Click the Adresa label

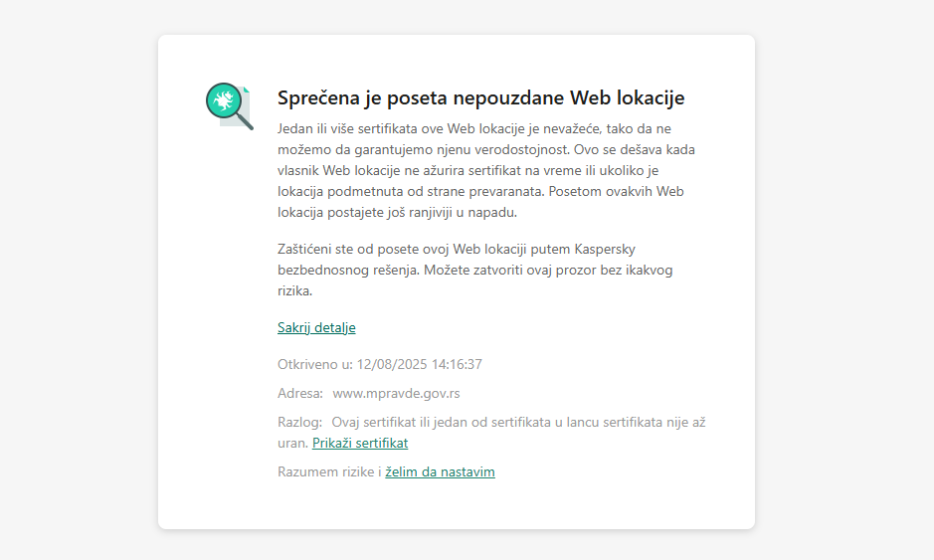tap(299, 393)
